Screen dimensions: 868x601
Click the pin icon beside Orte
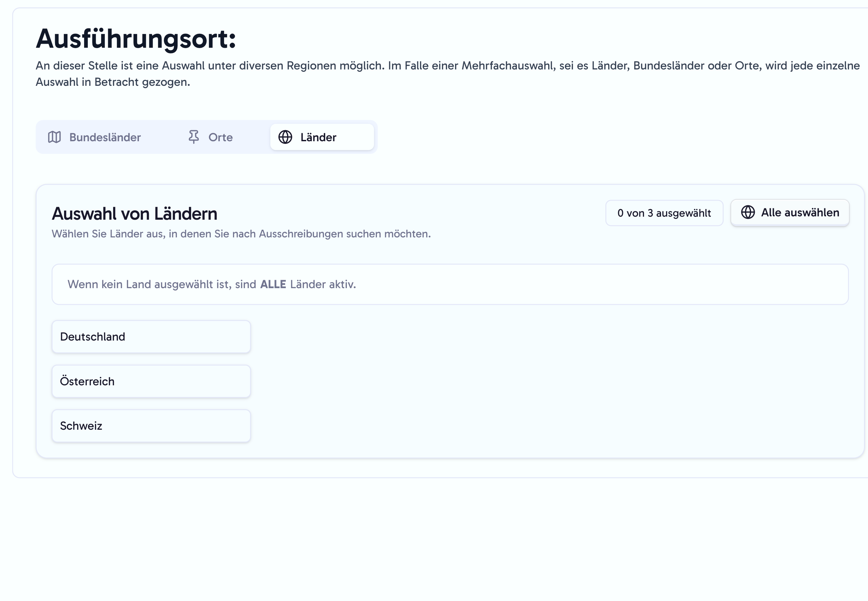pos(194,137)
